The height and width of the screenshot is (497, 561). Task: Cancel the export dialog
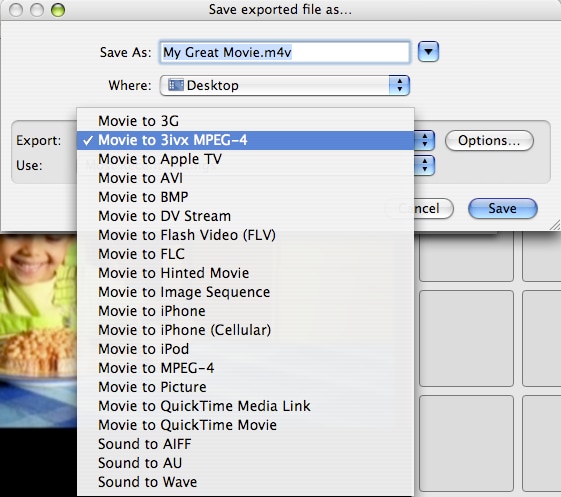point(434,208)
